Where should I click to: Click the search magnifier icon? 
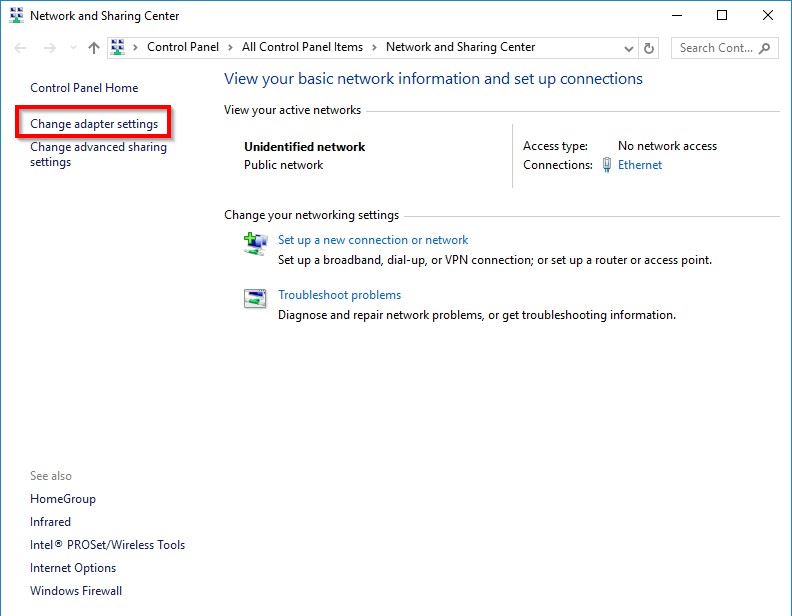764,48
